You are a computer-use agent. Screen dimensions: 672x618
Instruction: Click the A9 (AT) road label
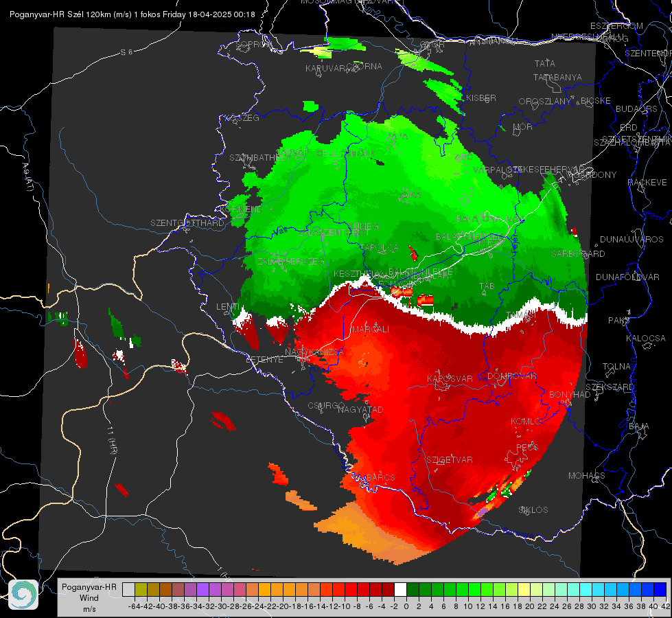28,176
